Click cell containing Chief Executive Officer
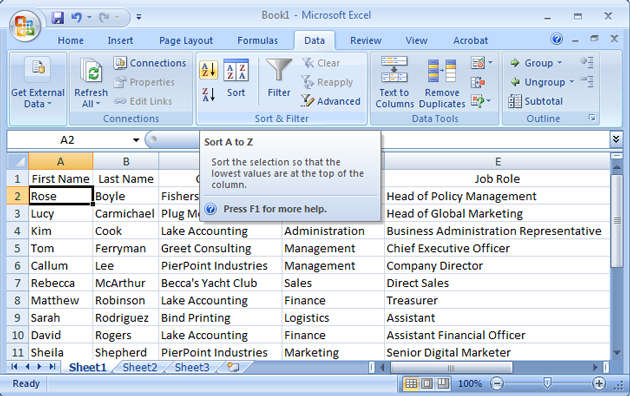The image size is (630, 396). (x=497, y=248)
